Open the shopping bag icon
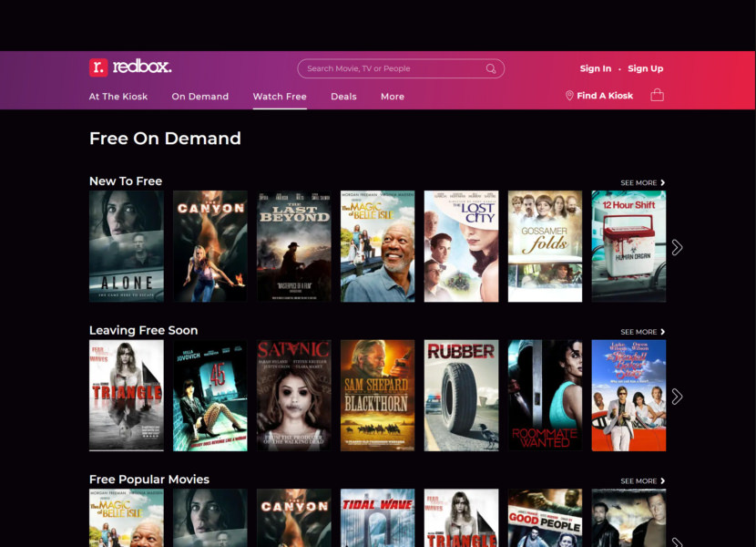Image resolution: width=756 pixels, height=547 pixels. pos(658,94)
